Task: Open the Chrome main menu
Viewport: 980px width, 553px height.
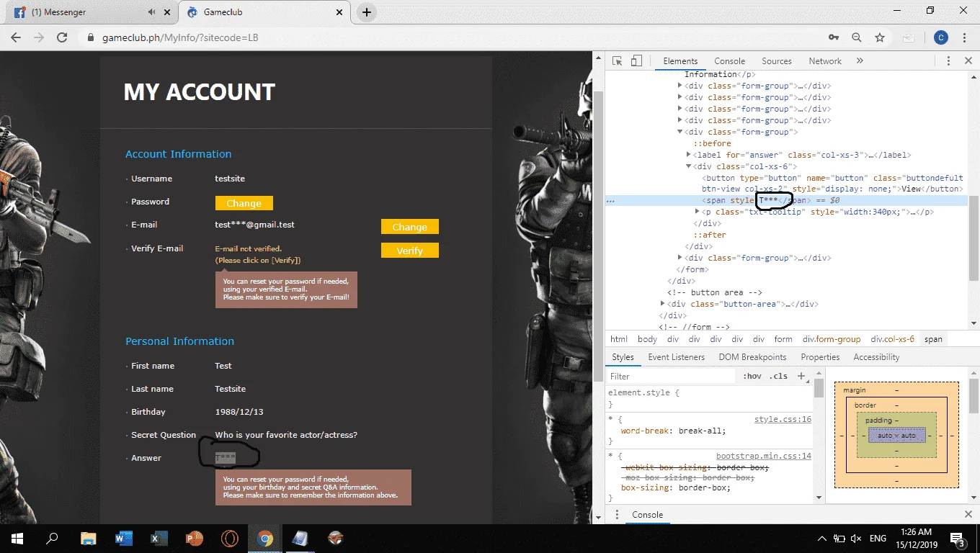Action: (x=965, y=37)
